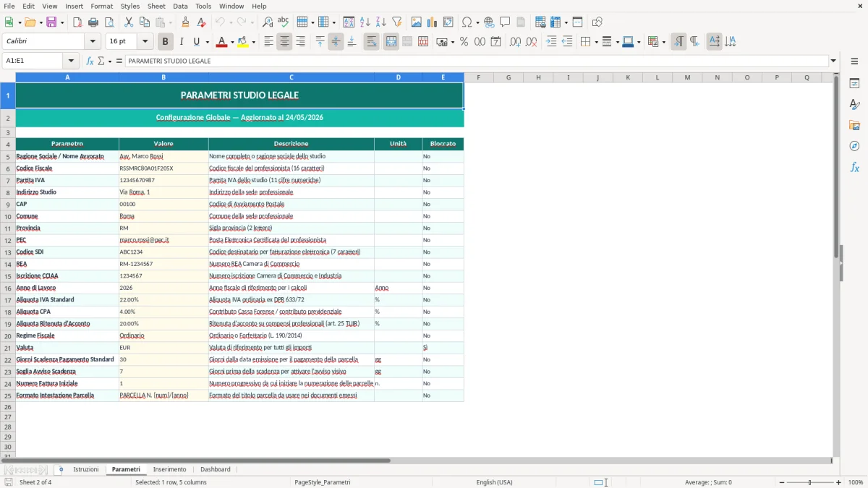
Task: Apply red font color swatch
Action: (221, 42)
